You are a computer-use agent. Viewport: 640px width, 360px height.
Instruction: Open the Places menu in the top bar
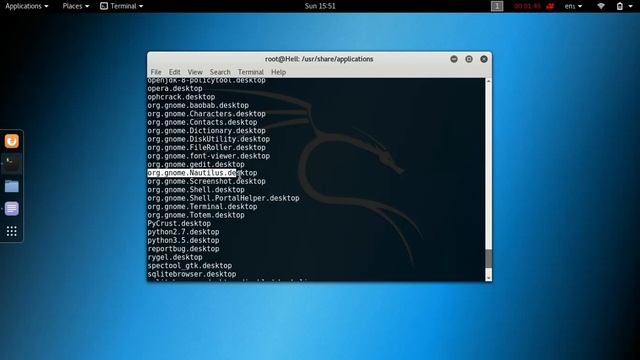[76, 6]
